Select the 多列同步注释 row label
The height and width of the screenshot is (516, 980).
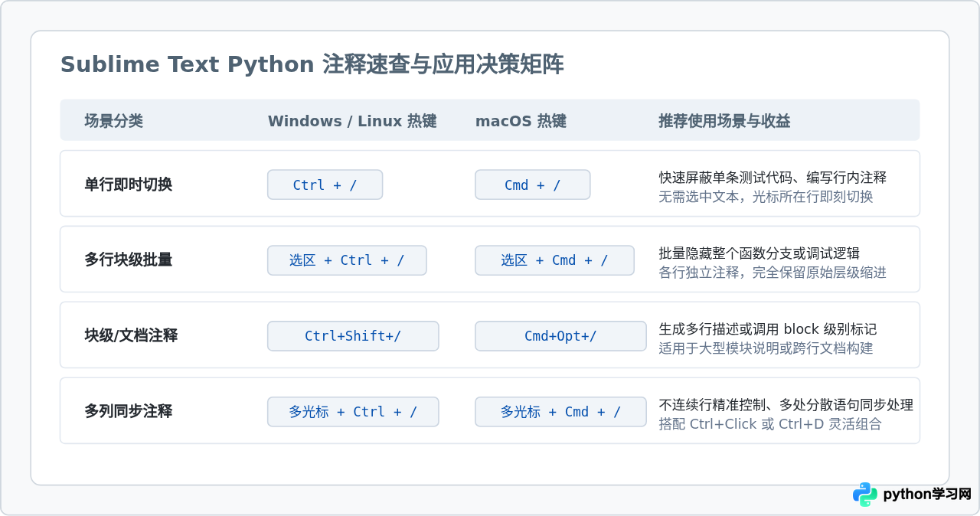[x=128, y=411]
